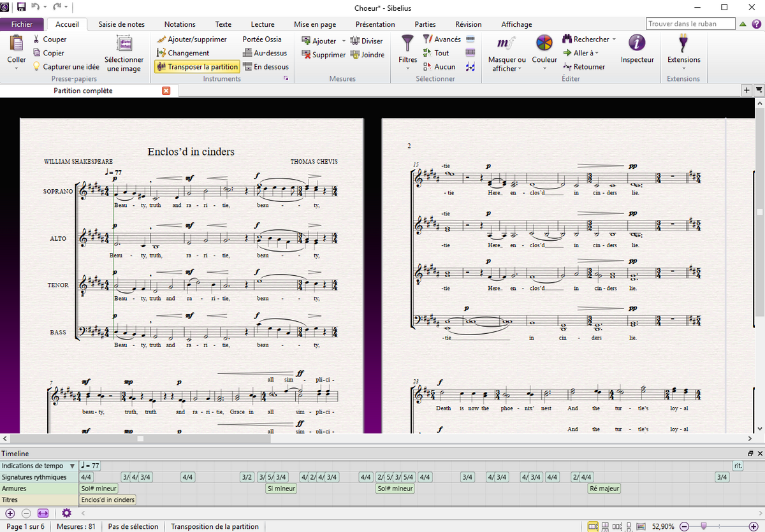Expand Aller à dropdown
This screenshot has width=765, height=532.
pyautogui.click(x=597, y=53)
